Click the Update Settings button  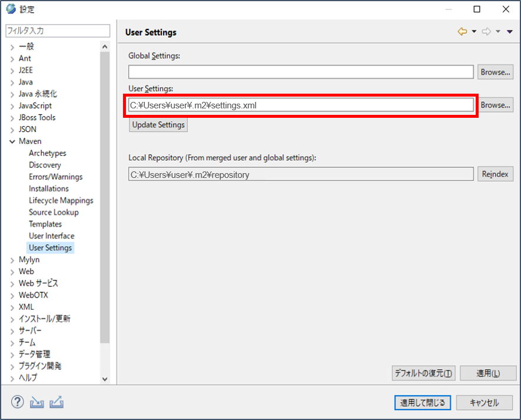[x=158, y=125]
